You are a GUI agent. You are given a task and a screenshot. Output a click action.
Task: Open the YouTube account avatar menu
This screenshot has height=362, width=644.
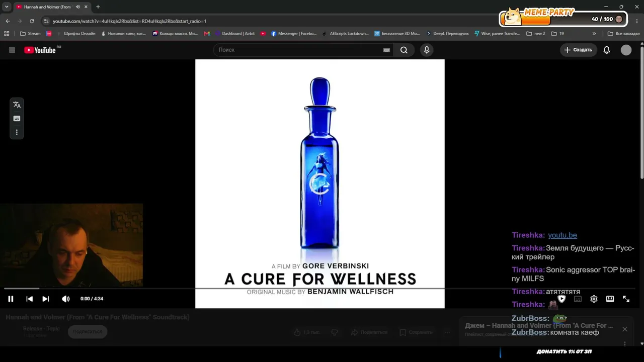(x=626, y=50)
